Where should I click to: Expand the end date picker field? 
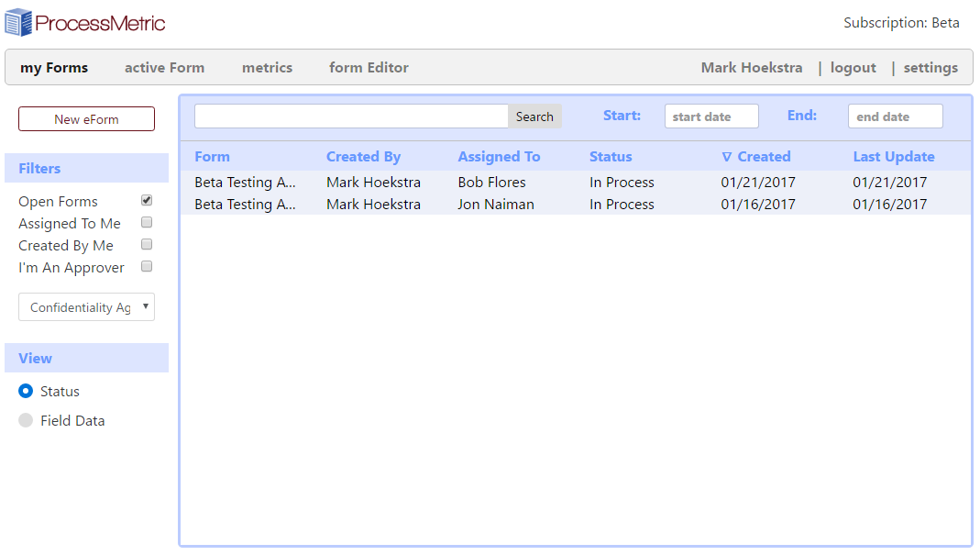pyautogui.click(x=895, y=116)
